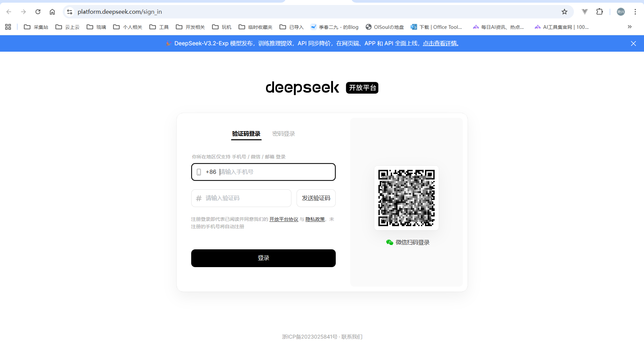Open the 隐私政策 link
Image resolution: width=644 pixels, height=349 pixels.
coord(315,219)
